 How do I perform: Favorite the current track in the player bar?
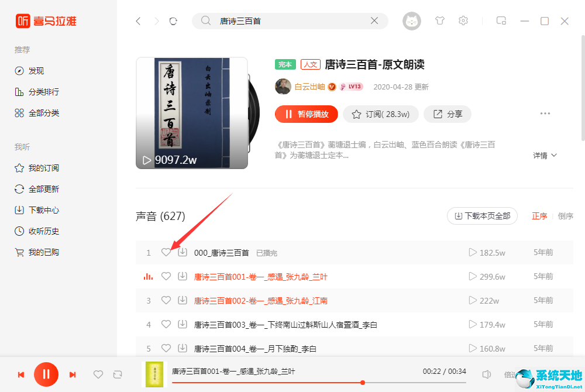(x=98, y=374)
